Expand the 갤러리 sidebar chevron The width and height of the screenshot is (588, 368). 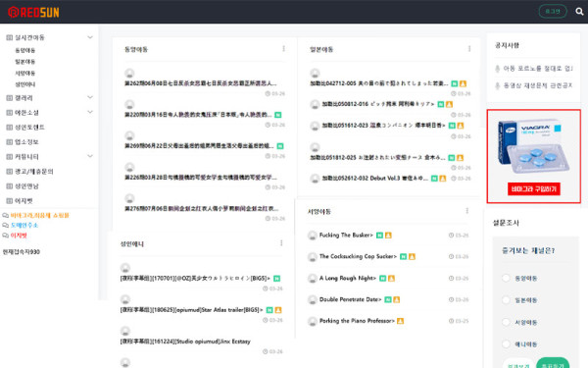tap(90, 97)
